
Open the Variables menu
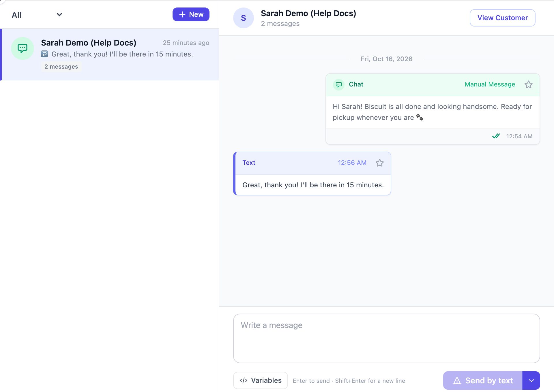pyautogui.click(x=261, y=380)
